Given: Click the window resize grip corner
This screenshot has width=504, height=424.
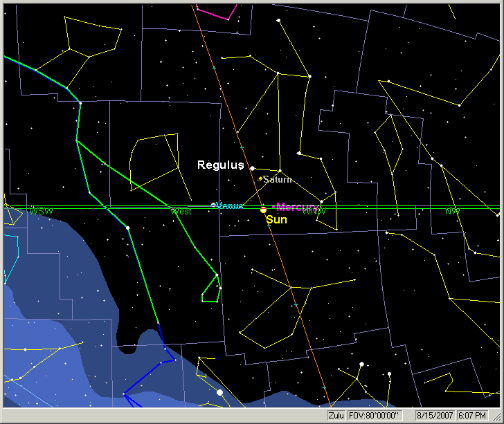Looking at the screenshot, I should tap(498, 417).
